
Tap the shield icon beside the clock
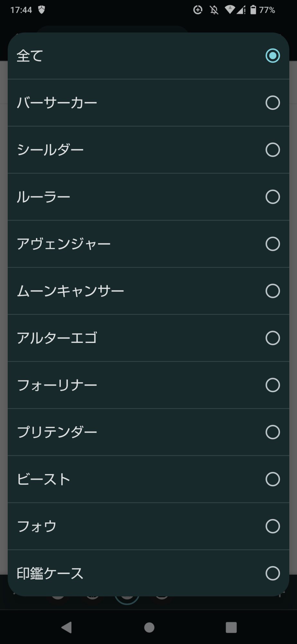pos(42,10)
